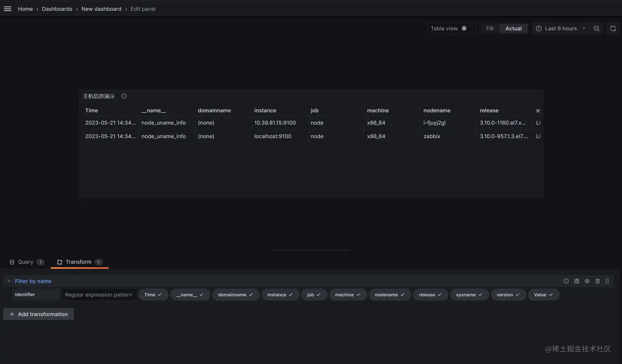This screenshot has height=364, width=622.
Task: Open New dashboard breadcrumb link
Action: click(101, 9)
